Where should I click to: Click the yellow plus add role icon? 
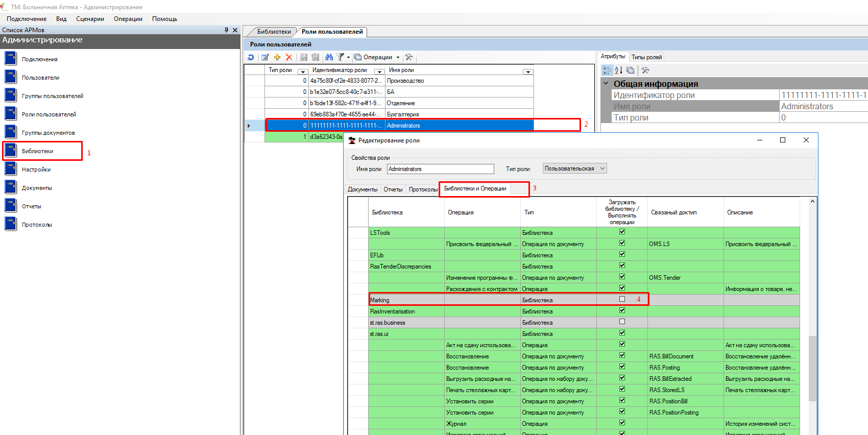pyautogui.click(x=277, y=57)
